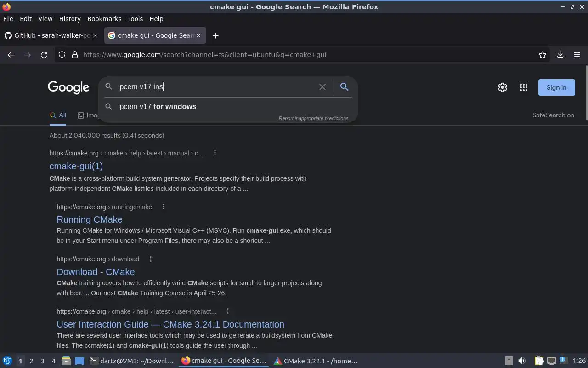
Task: Open the Google apps grid
Action: coord(524,87)
